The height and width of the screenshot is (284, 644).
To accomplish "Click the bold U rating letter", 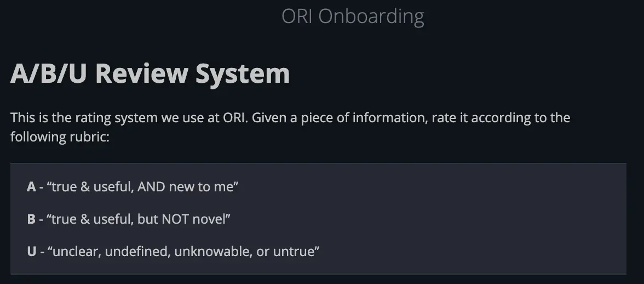I will (31, 252).
